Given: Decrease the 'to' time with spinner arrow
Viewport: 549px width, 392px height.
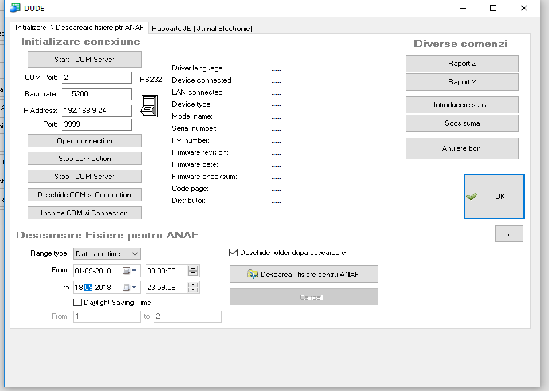Looking at the screenshot, I should [x=193, y=290].
